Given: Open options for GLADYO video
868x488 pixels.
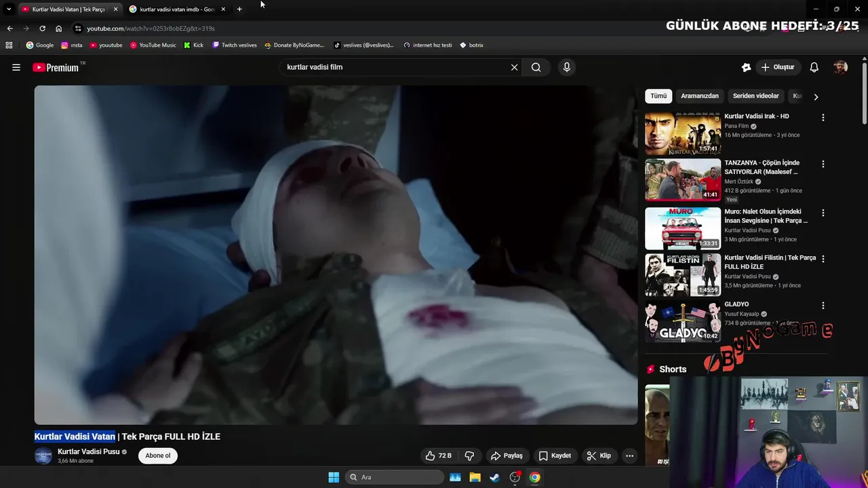Looking at the screenshot, I should [x=823, y=306].
